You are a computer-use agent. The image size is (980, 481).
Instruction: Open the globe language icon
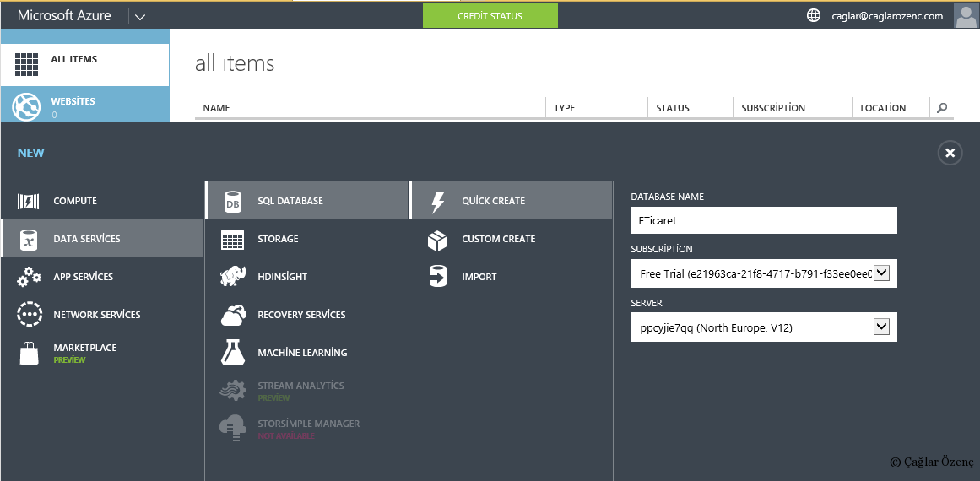point(814,16)
